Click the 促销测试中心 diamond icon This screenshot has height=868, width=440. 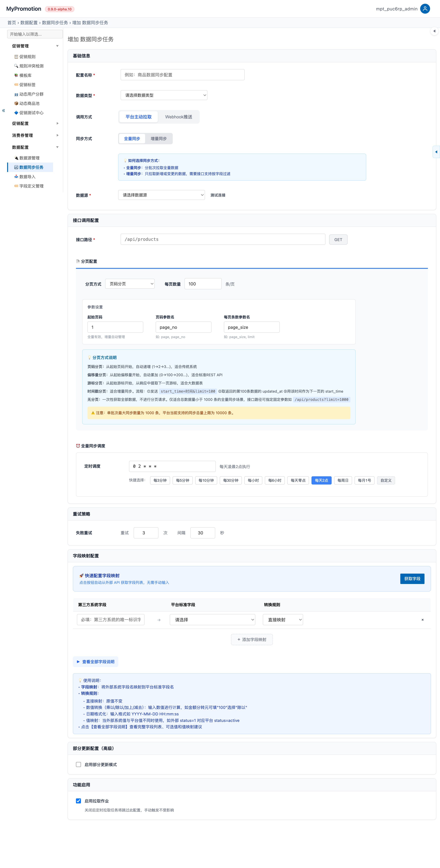pos(16,113)
